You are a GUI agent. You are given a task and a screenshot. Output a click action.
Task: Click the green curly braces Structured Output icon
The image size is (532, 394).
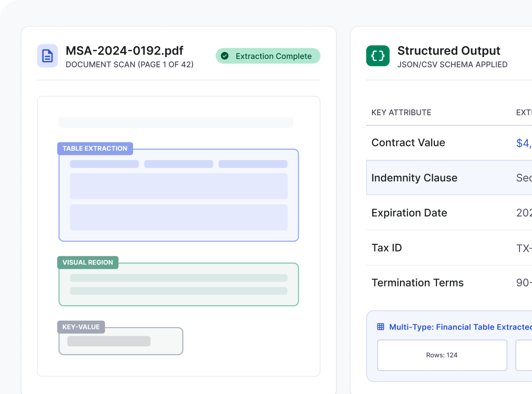click(x=378, y=56)
